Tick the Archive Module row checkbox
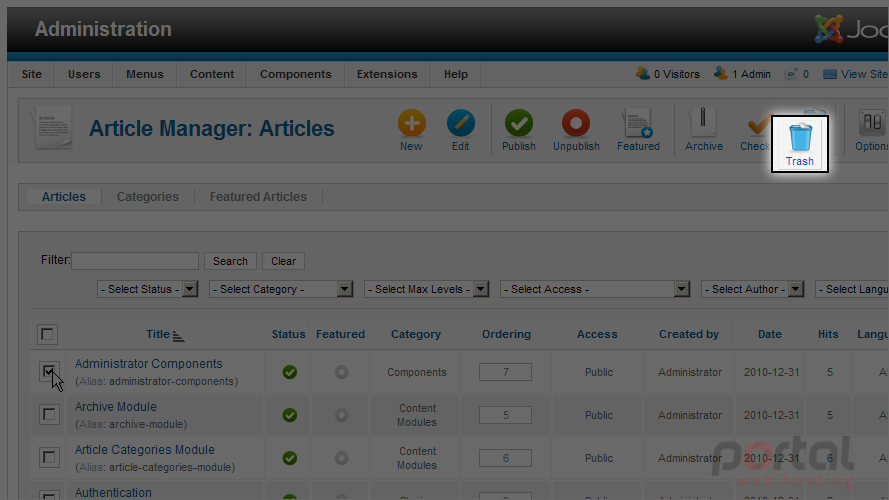 point(49,414)
